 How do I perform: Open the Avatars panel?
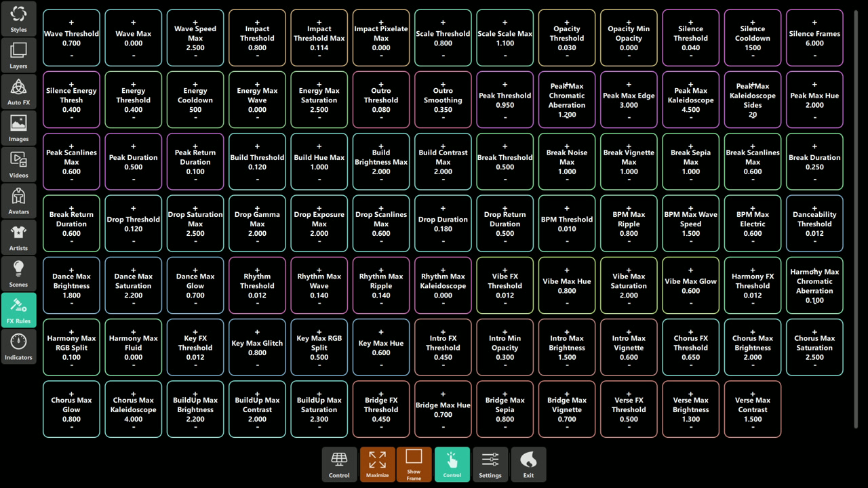tap(18, 201)
